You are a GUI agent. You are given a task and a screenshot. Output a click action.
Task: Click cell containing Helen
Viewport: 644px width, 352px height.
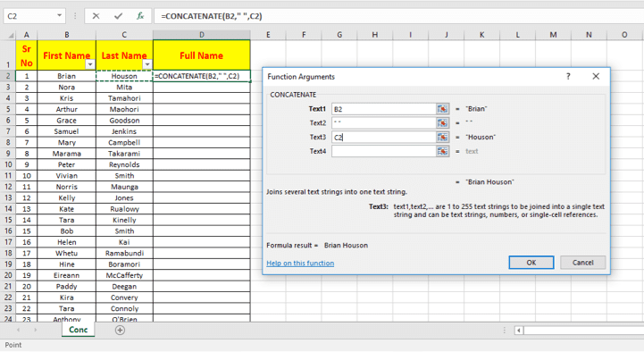coord(66,242)
